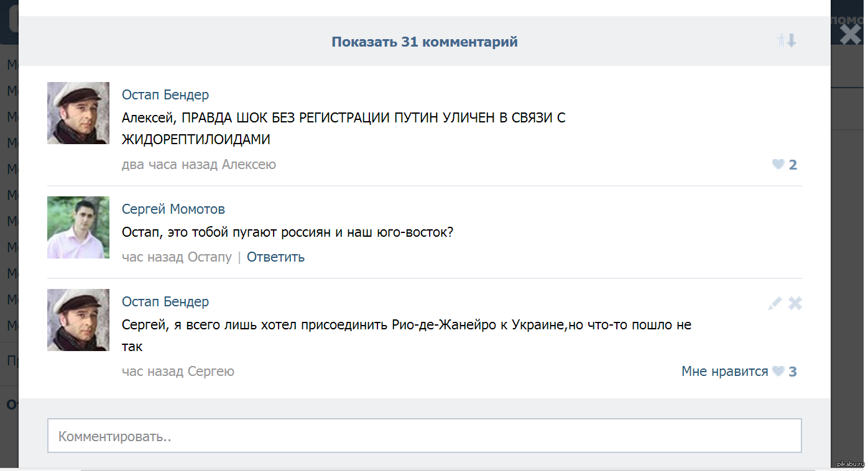Click heart icon with 3 likes
The width and height of the screenshot is (868, 471).
tap(778, 372)
